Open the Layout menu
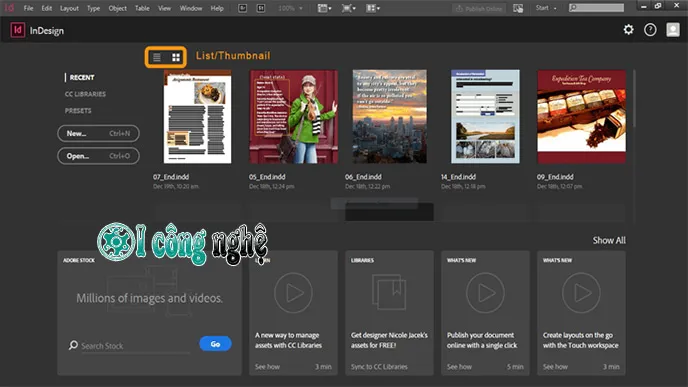 point(69,8)
